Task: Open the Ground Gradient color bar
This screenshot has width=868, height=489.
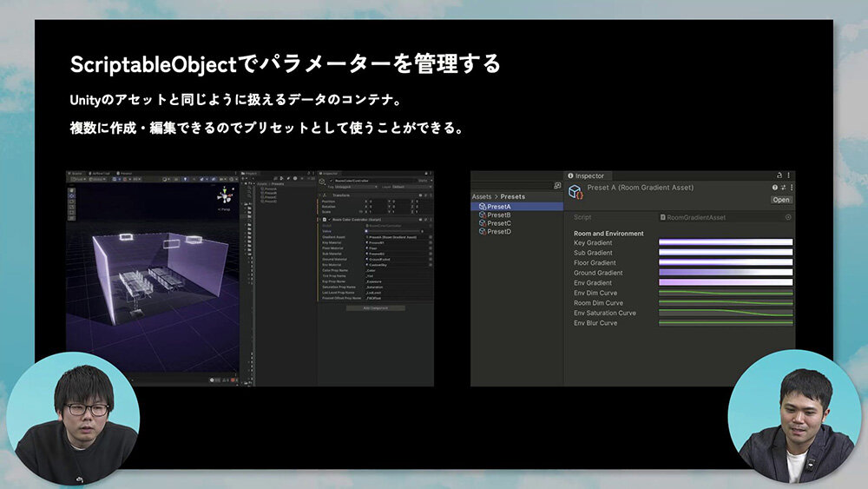Action: (726, 273)
